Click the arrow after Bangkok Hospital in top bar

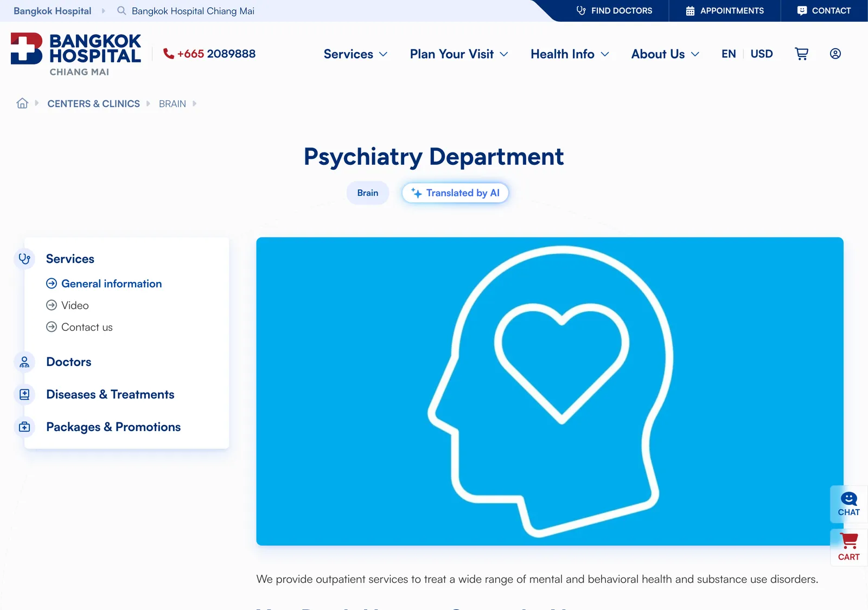(x=103, y=11)
